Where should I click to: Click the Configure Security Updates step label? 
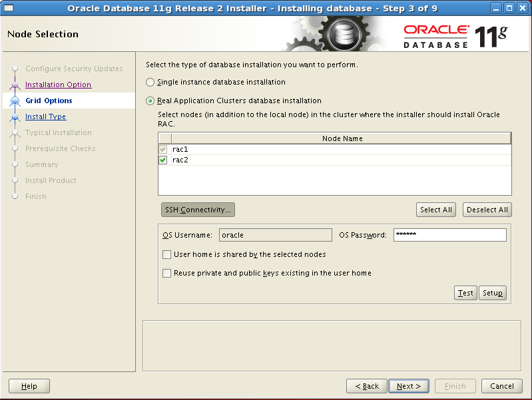click(x=74, y=69)
